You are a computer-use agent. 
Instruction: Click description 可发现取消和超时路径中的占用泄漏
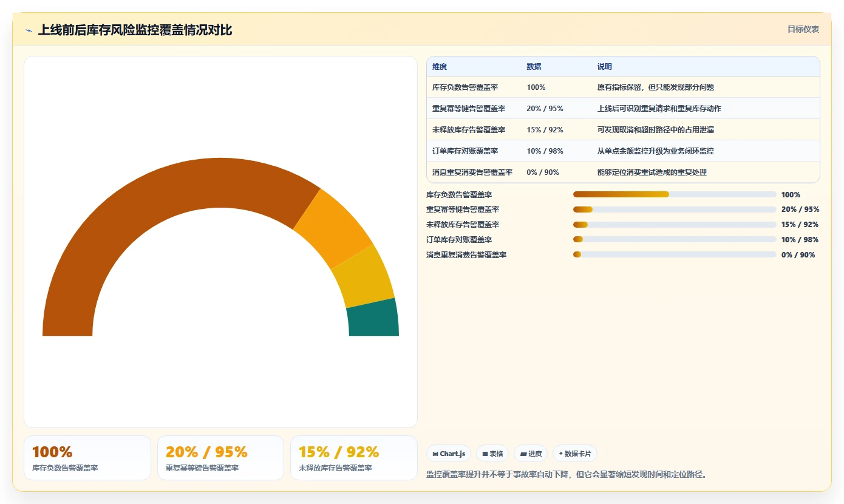(656, 130)
